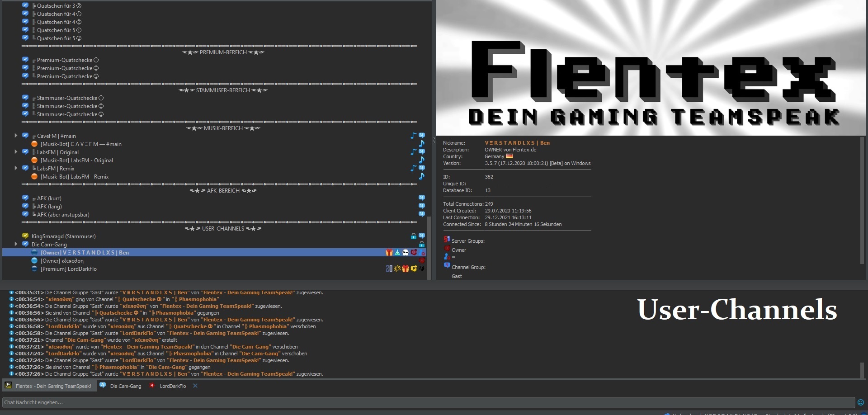The width and height of the screenshot is (868, 415).
Task: Expand the LabsFM | Original channel arrow
Action: 16,152
